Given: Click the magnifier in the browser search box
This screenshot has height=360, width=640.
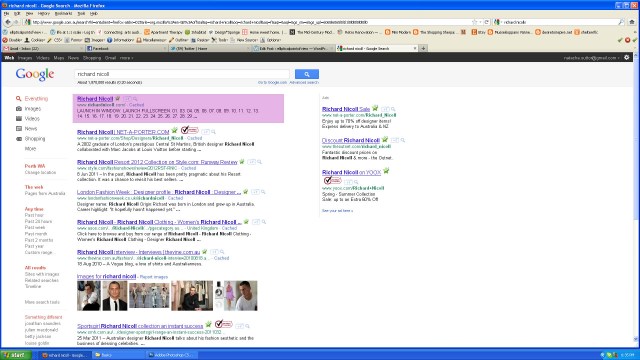Looking at the screenshot, I should (621, 22).
